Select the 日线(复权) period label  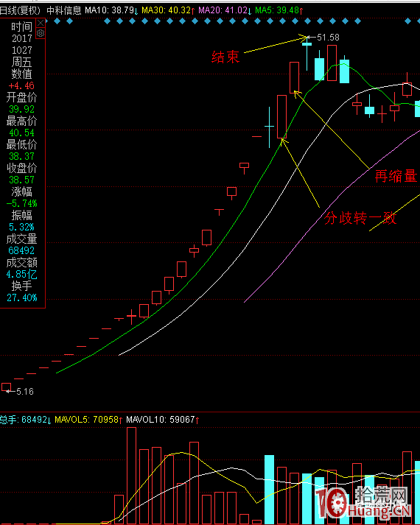coord(20,10)
